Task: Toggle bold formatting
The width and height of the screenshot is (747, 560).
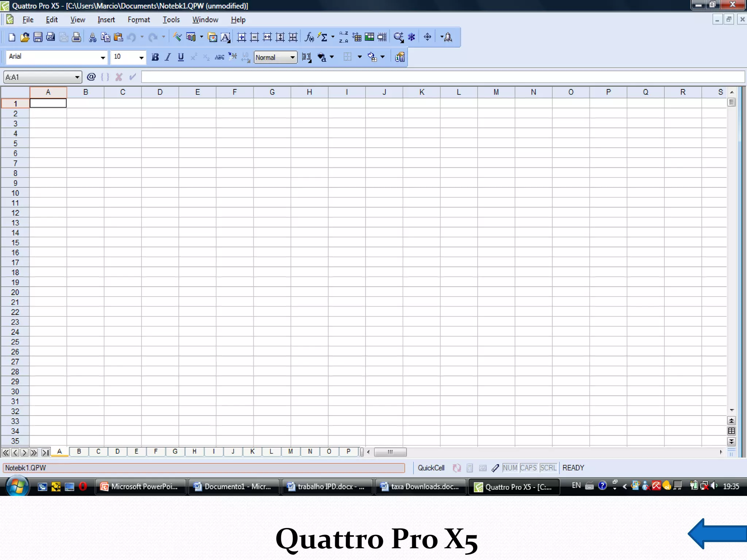Action: tap(155, 57)
